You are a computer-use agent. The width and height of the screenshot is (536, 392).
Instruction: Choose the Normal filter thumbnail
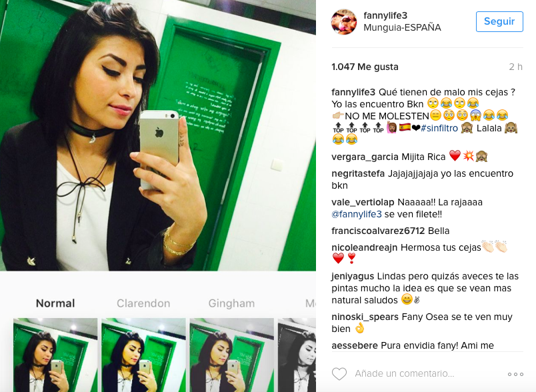[x=55, y=355]
